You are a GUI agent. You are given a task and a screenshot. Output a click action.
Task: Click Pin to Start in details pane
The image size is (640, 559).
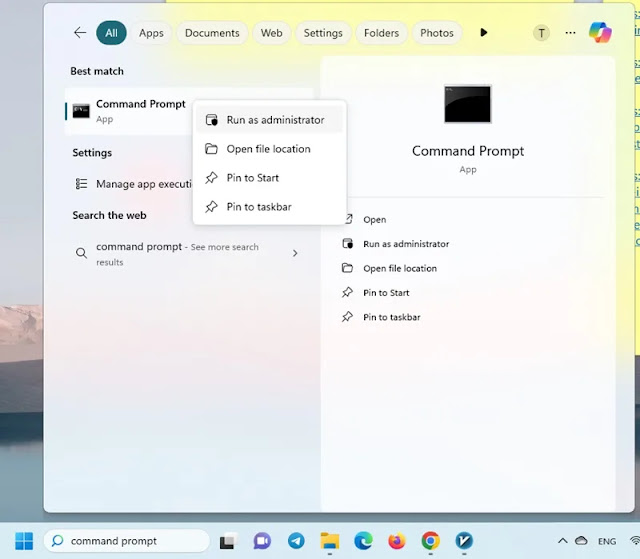pyautogui.click(x=376, y=293)
